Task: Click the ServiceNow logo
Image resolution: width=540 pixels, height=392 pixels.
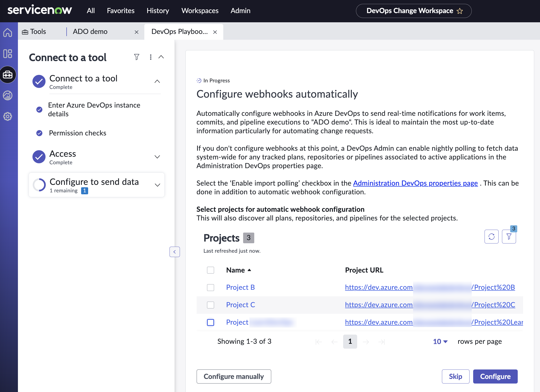Action: (x=40, y=10)
